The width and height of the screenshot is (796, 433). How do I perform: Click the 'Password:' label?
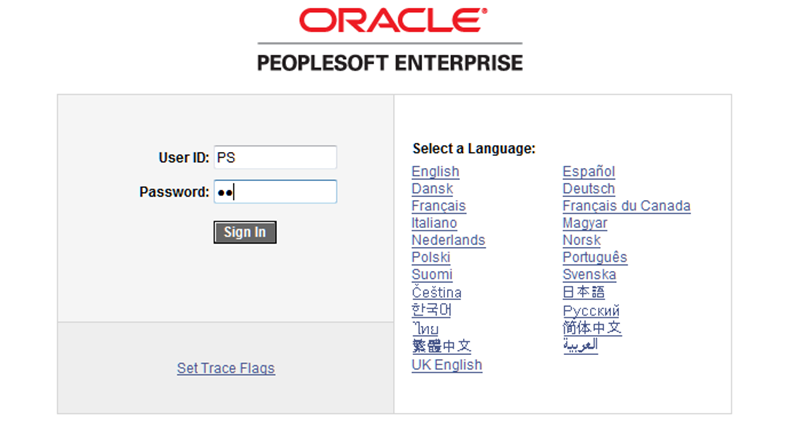tap(174, 192)
